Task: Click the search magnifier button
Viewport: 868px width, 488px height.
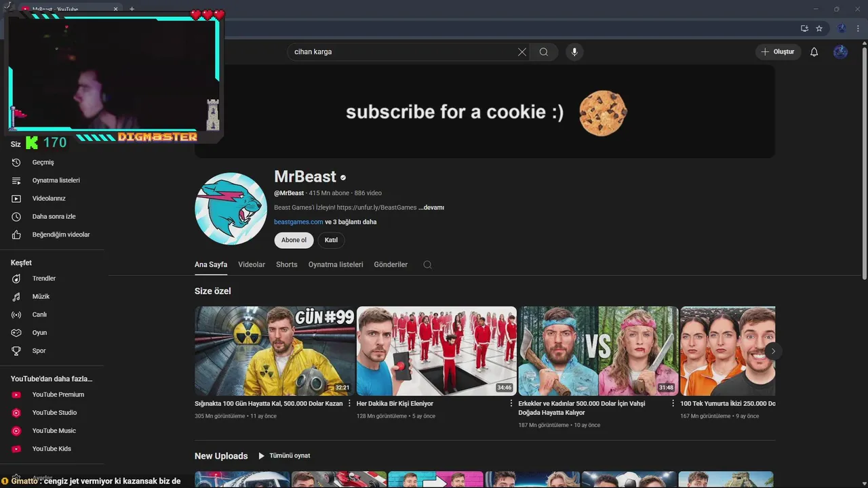Action: (544, 52)
